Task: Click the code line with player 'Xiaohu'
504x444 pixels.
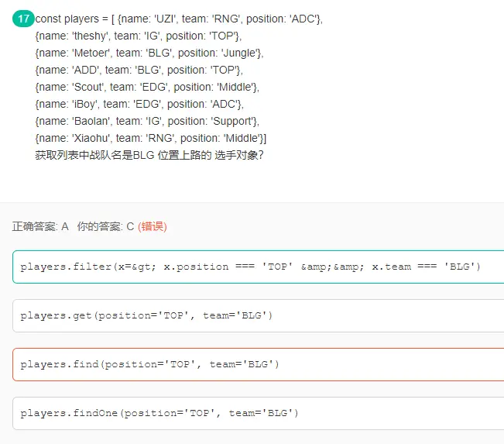Action: (151, 139)
